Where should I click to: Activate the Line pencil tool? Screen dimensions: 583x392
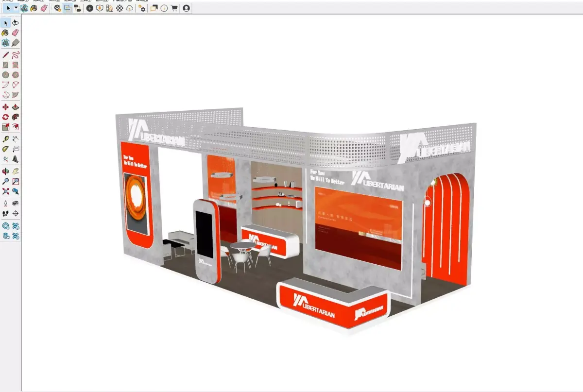click(5, 54)
